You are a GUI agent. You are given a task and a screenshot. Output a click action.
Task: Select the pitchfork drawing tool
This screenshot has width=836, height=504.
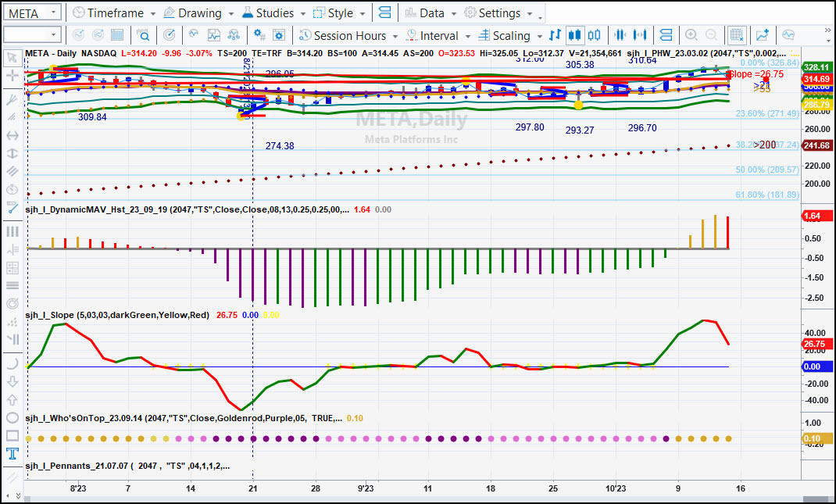13,99
